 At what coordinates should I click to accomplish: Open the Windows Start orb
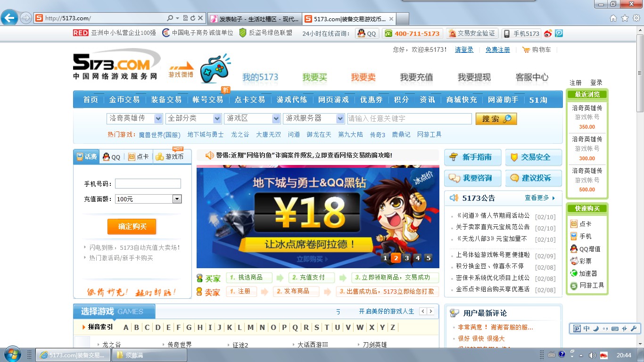pyautogui.click(x=12, y=354)
